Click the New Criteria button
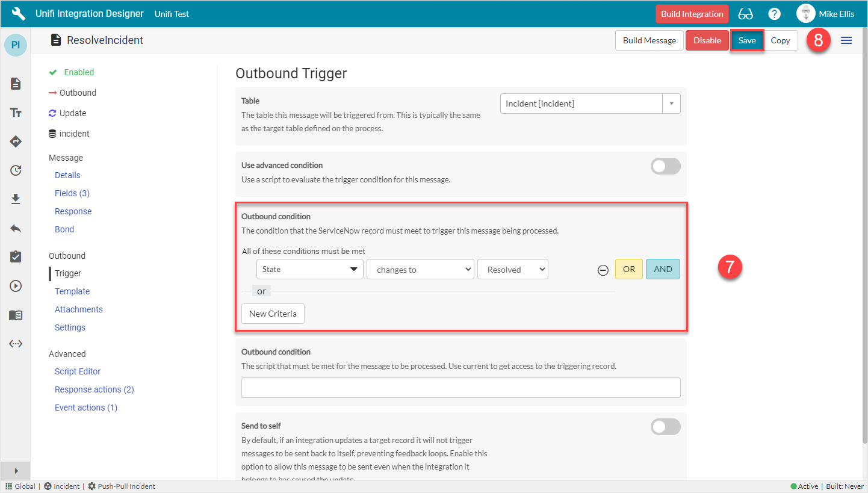The image size is (868, 493). 273,314
